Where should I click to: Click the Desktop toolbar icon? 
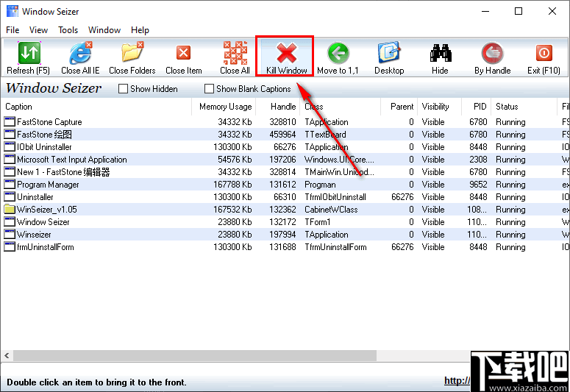[389, 53]
